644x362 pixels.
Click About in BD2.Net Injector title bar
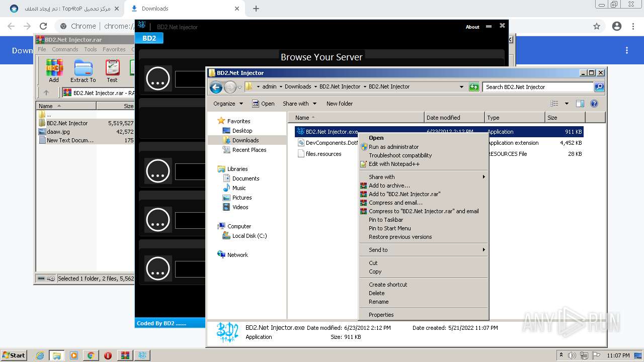[472, 27]
